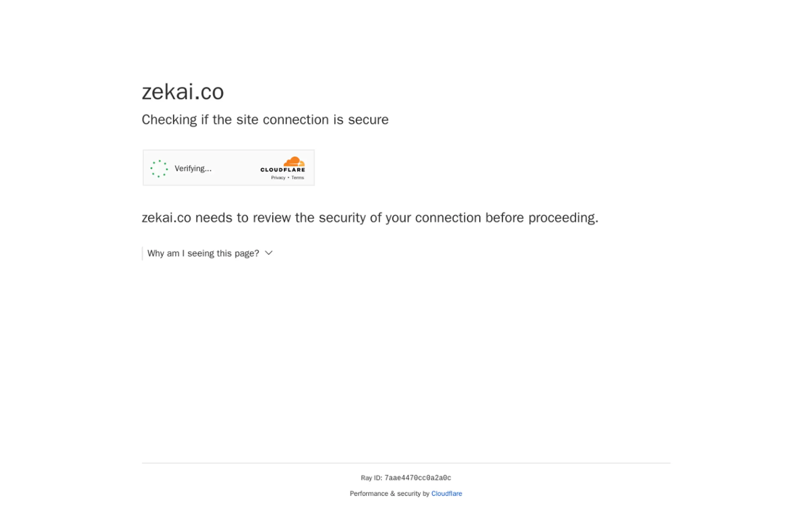Click the "Verifying..." status text
812x508 pixels.
(x=193, y=168)
